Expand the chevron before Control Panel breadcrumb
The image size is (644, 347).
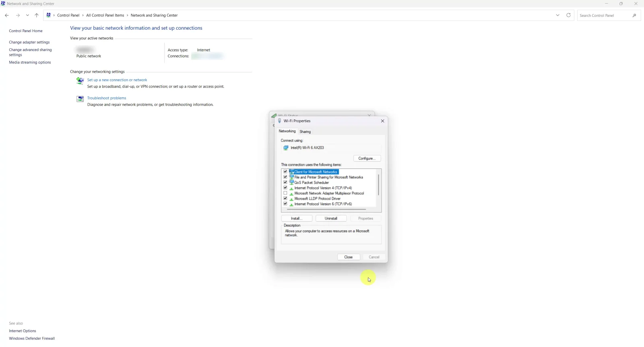point(54,15)
